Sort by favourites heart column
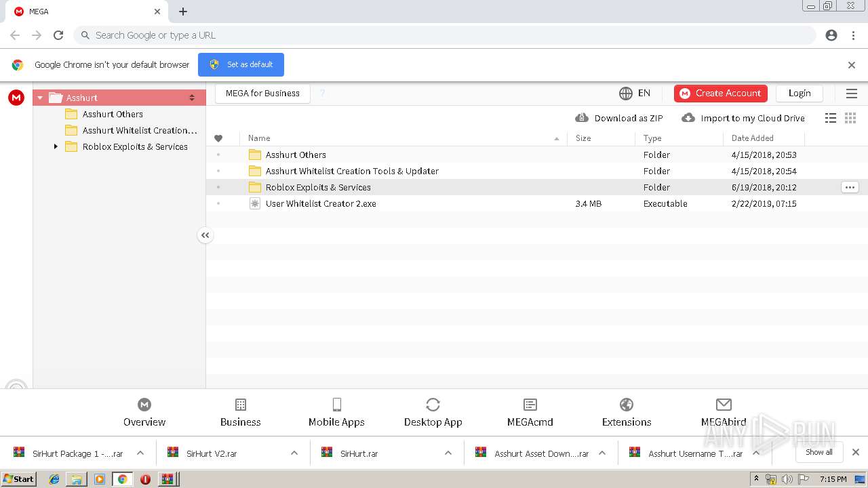 click(x=218, y=138)
